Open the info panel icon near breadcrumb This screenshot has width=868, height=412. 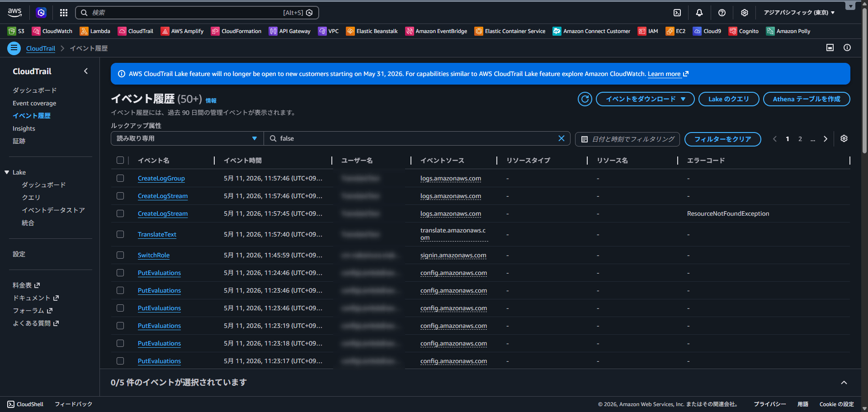tap(847, 47)
